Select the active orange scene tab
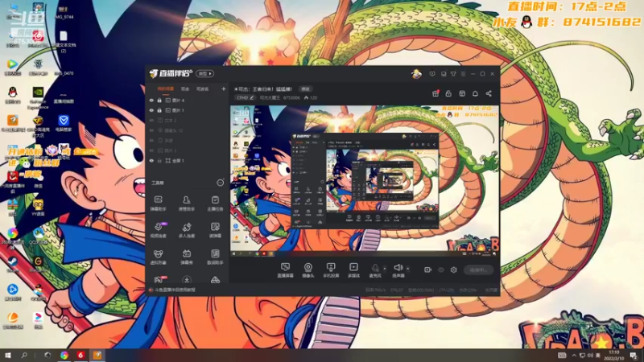 166,88
